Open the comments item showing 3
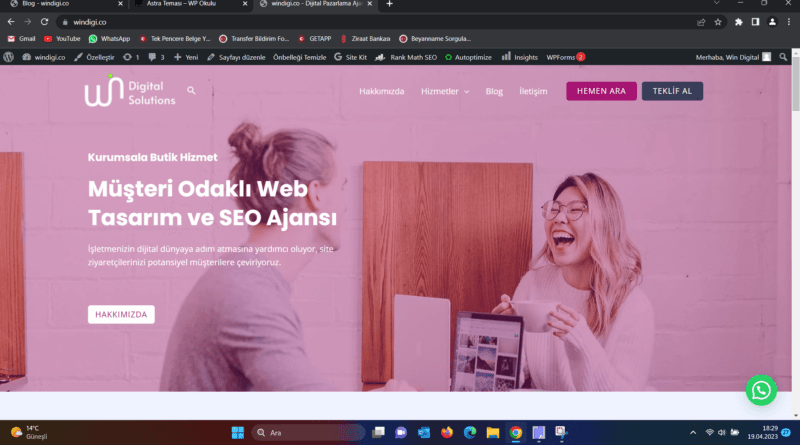The width and height of the screenshot is (800, 445). click(x=156, y=57)
